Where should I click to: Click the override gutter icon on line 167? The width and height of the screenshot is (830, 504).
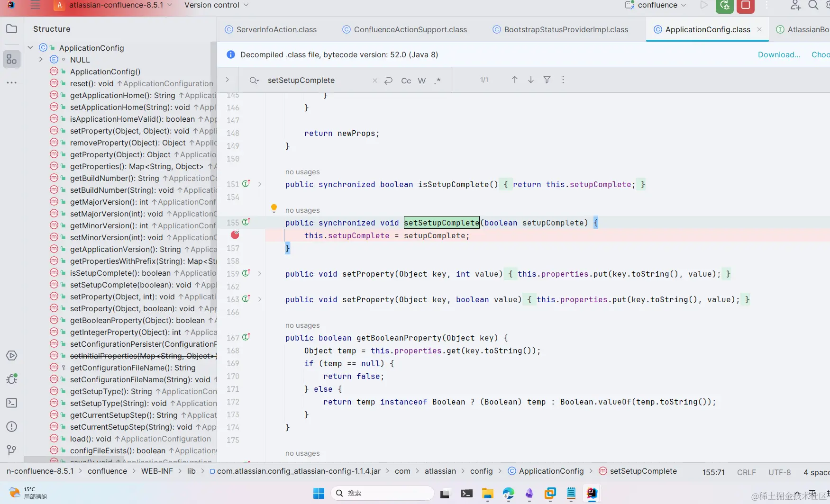coord(246,337)
